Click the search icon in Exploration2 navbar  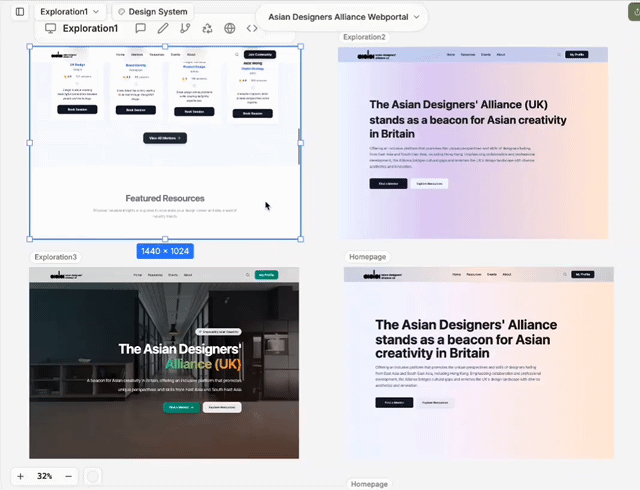(x=559, y=55)
